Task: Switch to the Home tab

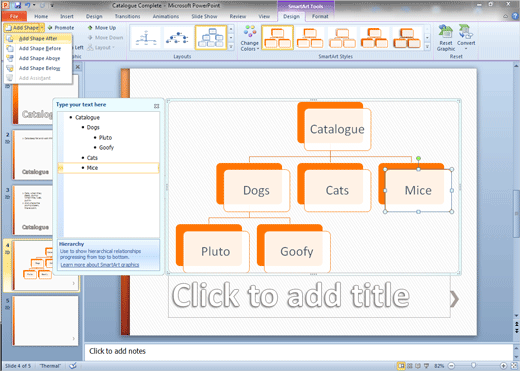Action: click(x=41, y=16)
